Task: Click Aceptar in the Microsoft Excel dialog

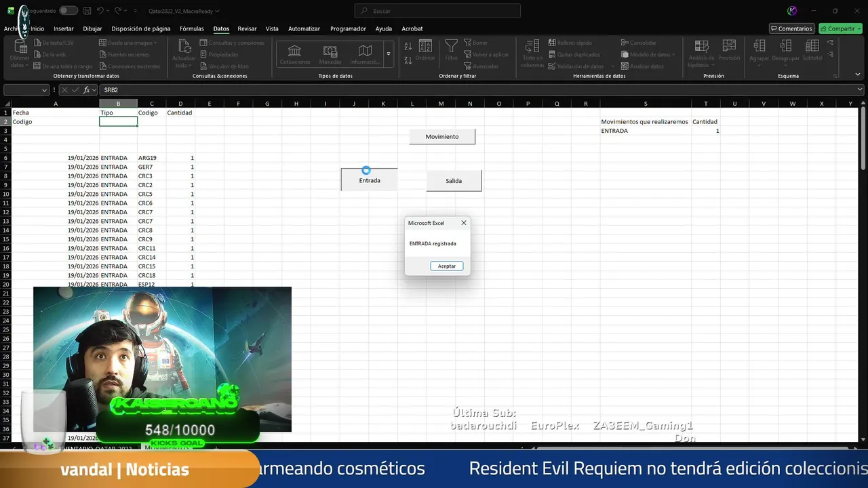Action: tap(447, 266)
